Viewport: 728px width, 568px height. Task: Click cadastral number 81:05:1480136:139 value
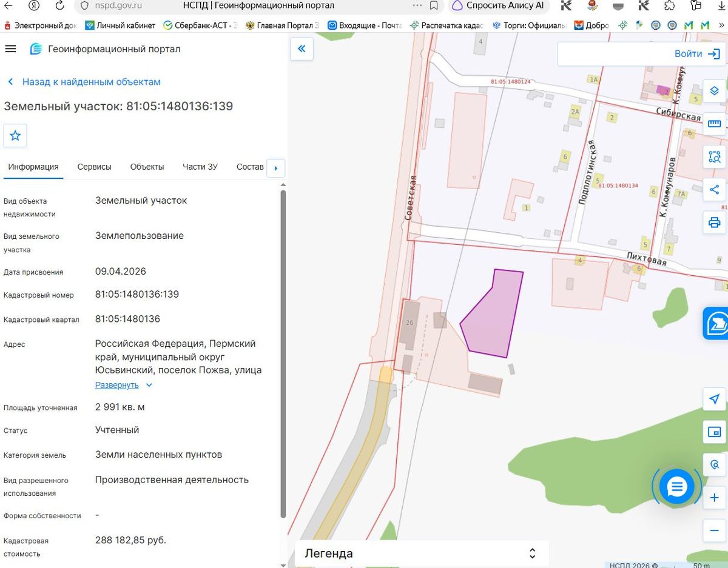[x=137, y=295]
